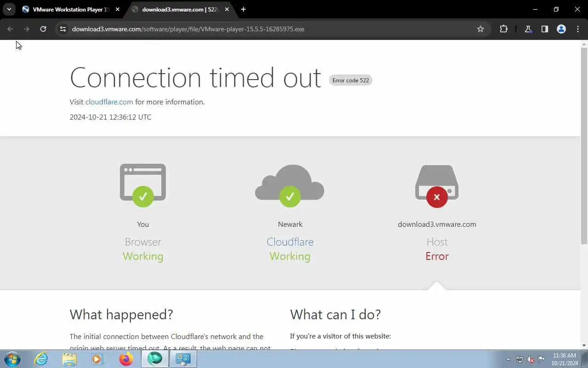Click the Cloudflare cloud status icon
The image size is (588, 368).
click(290, 185)
